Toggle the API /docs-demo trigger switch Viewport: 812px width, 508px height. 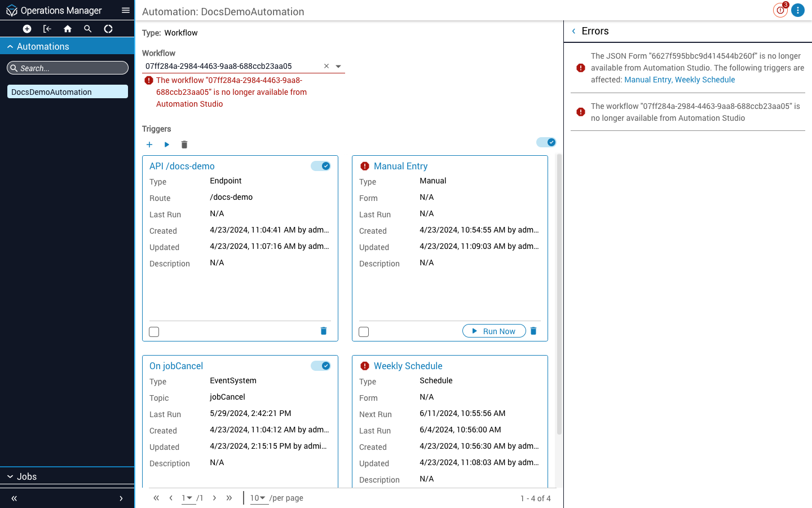pyautogui.click(x=321, y=166)
